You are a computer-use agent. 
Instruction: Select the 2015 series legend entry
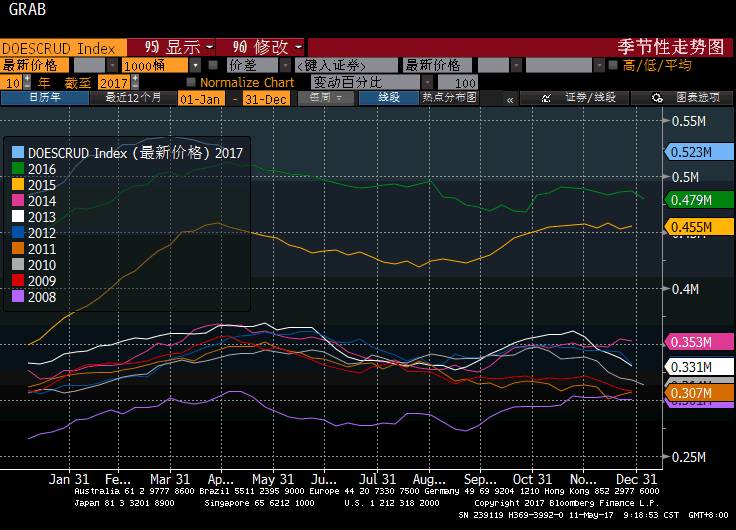click(x=42, y=185)
